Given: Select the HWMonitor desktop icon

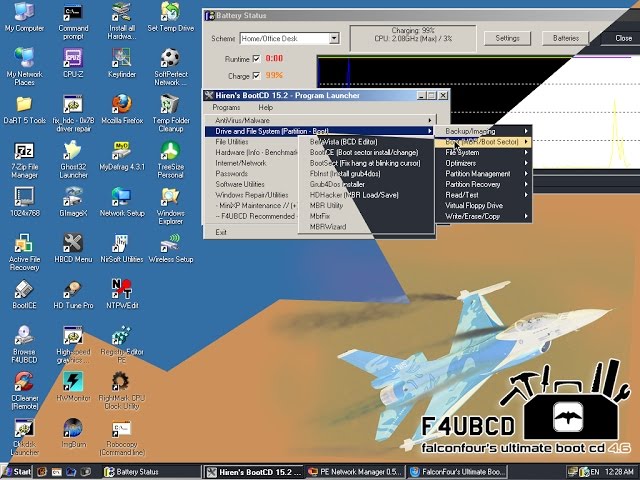Looking at the screenshot, I should 73,387.
